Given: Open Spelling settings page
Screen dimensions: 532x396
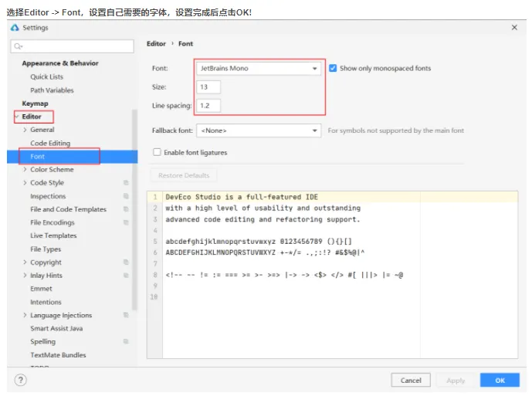Looking at the screenshot, I should (42, 341).
